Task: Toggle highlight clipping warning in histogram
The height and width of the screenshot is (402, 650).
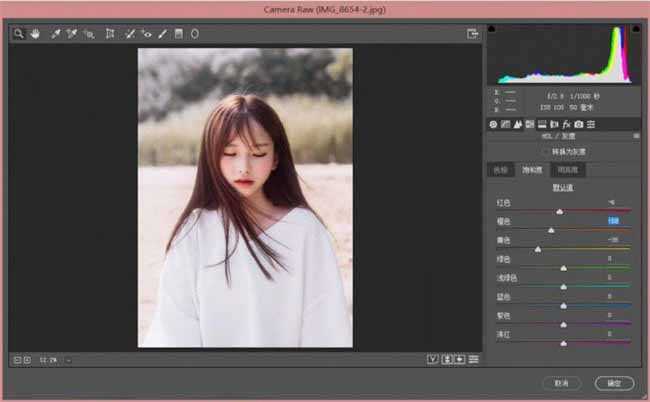Action: pyautogui.click(x=636, y=29)
